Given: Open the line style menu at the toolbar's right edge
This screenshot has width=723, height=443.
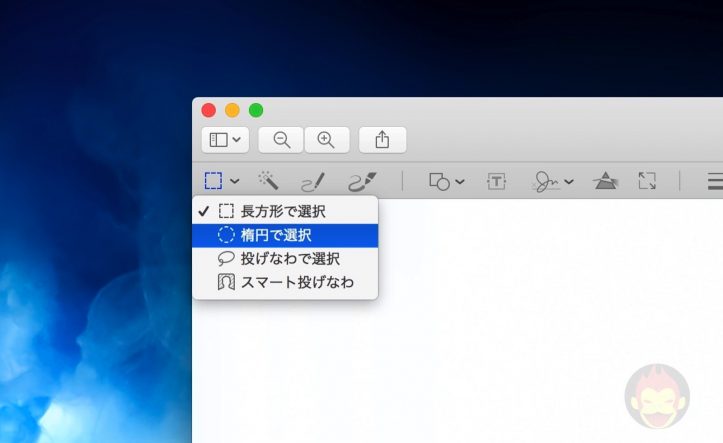Looking at the screenshot, I should click(715, 181).
